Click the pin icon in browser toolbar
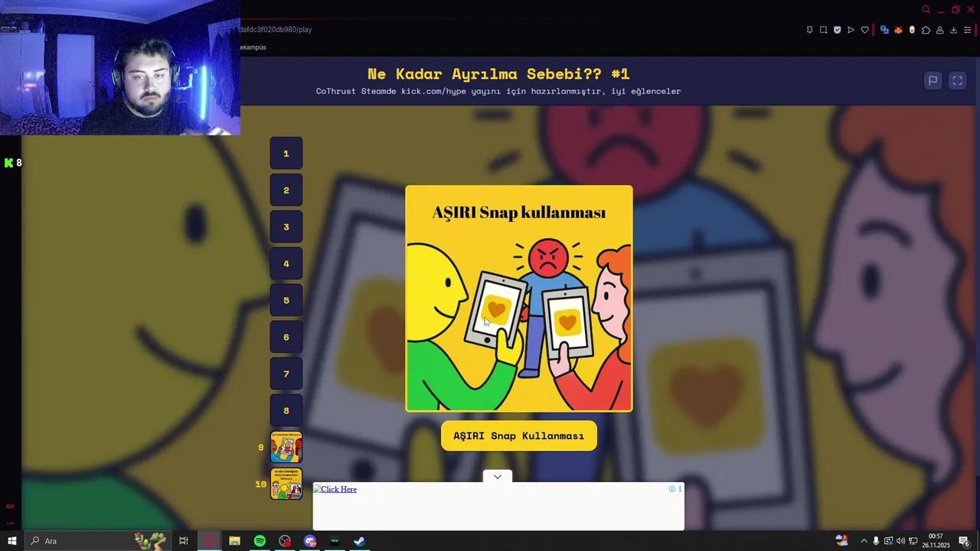Viewport: 980px width, 551px height. point(809,30)
